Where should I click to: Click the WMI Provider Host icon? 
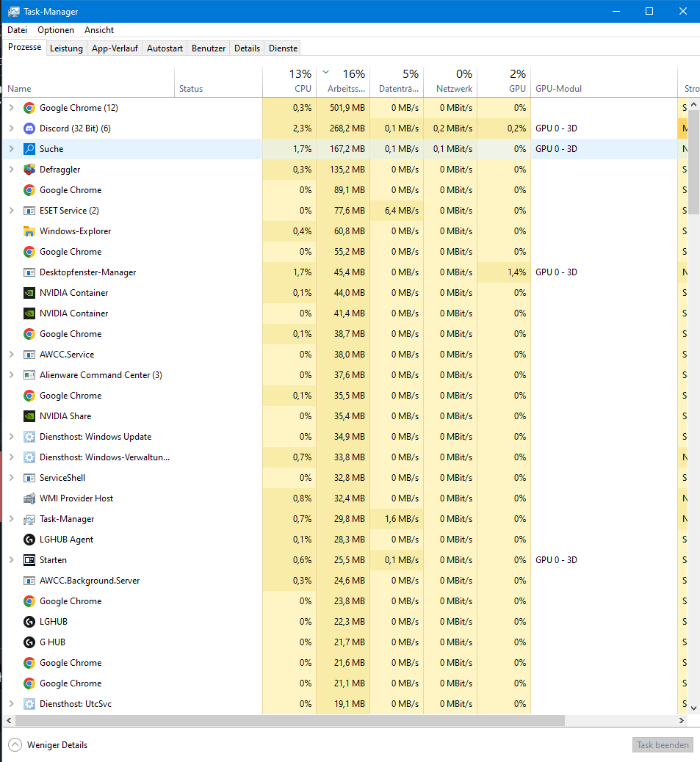click(x=29, y=498)
